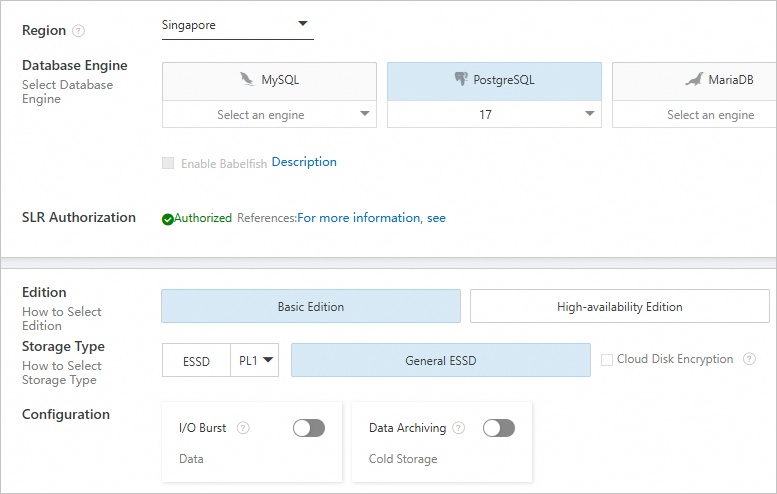Open the Babelfish Description link

(x=304, y=162)
